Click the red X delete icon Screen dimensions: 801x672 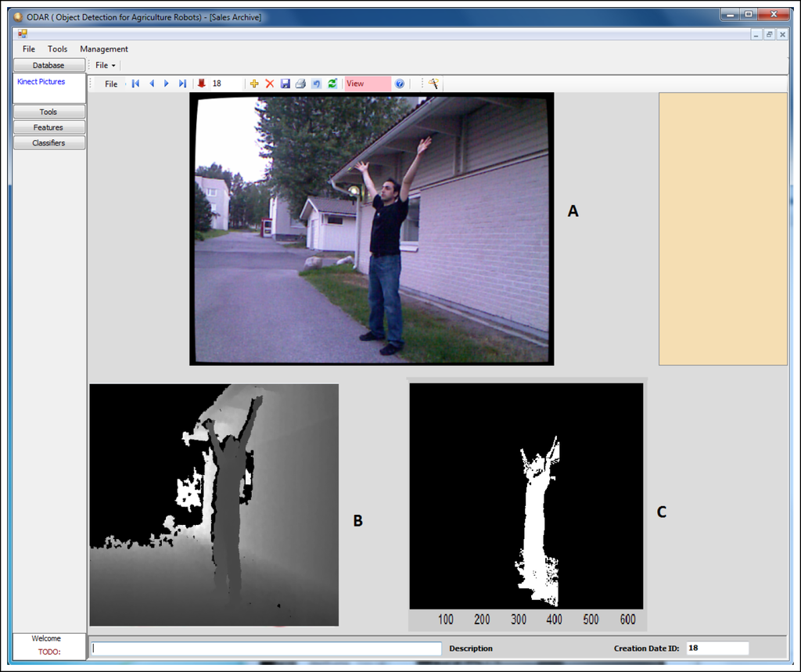270,84
